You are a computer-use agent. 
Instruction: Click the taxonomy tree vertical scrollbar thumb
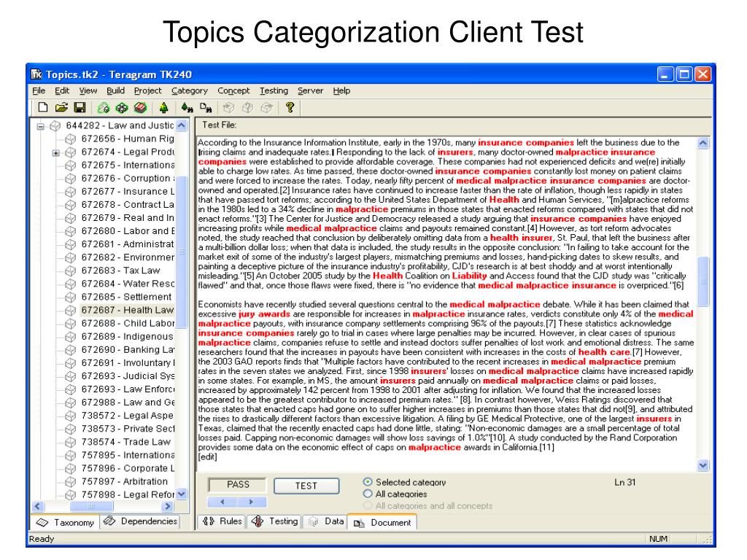coord(182,252)
